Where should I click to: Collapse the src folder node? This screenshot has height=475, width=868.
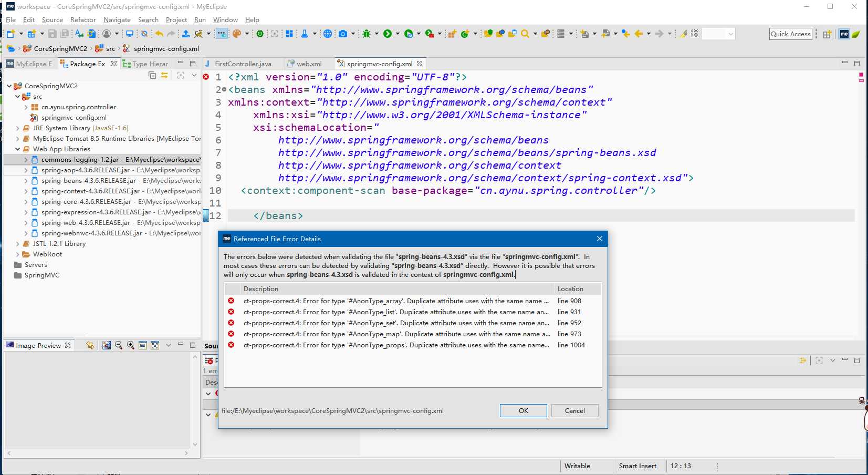pyautogui.click(x=17, y=97)
